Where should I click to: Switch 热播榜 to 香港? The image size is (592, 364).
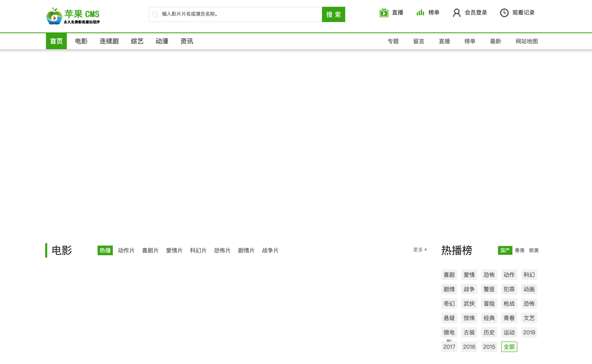pos(519,250)
